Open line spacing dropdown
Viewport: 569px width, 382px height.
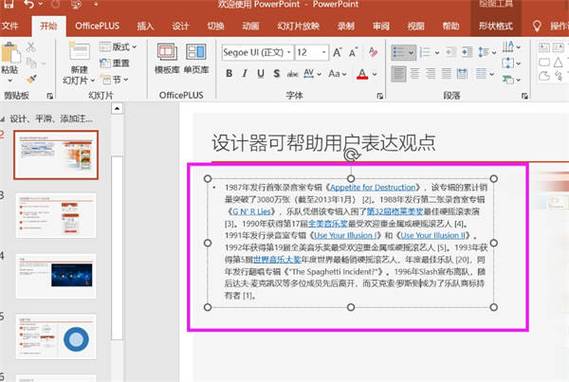click(487, 53)
